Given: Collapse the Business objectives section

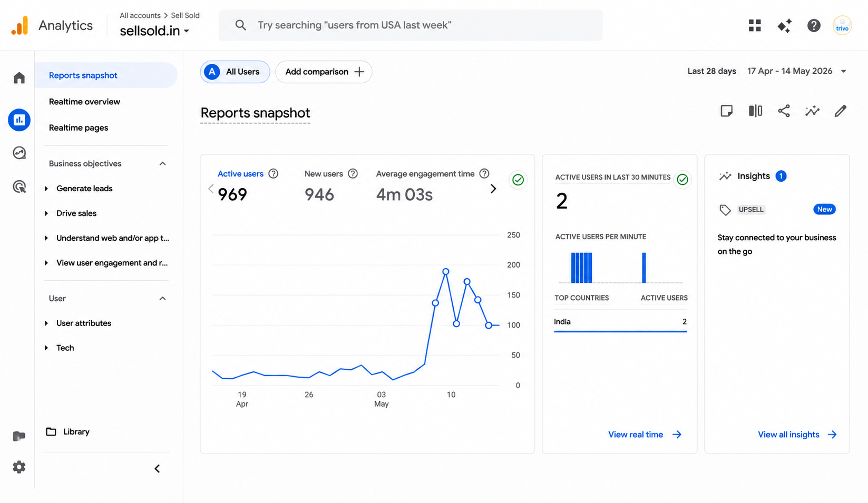Looking at the screenshot, I should click(162, 164).
